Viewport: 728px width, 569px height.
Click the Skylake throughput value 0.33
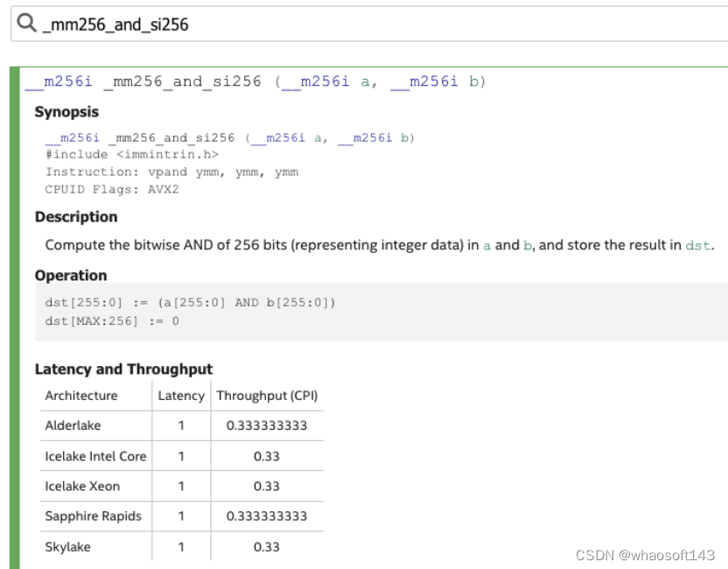click(266, 546)
